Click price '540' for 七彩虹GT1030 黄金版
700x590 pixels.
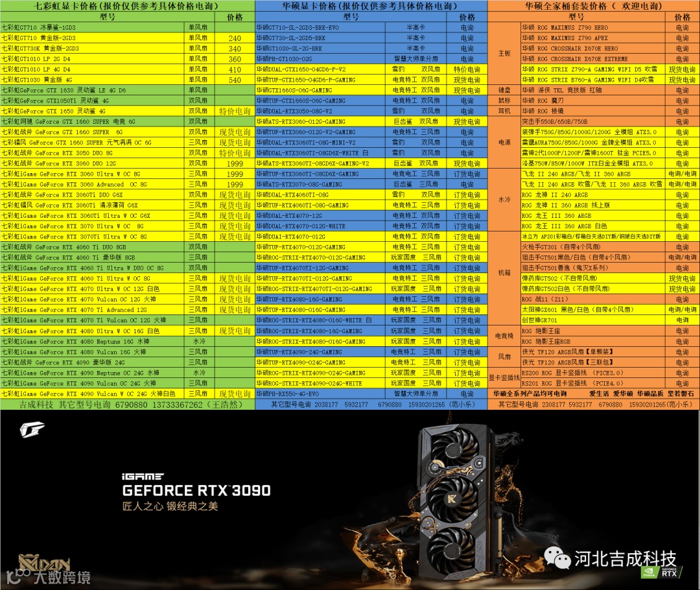[235, 80]
